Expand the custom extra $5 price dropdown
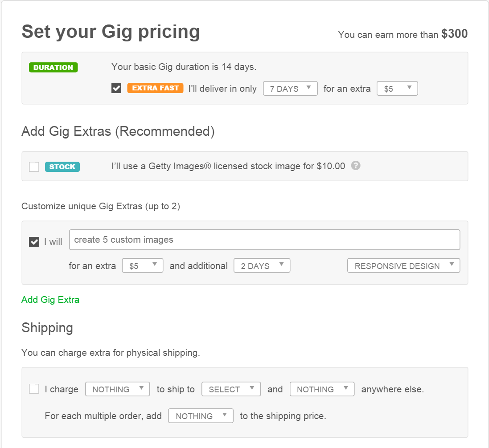489x448 pixels. tap(142, 266)
